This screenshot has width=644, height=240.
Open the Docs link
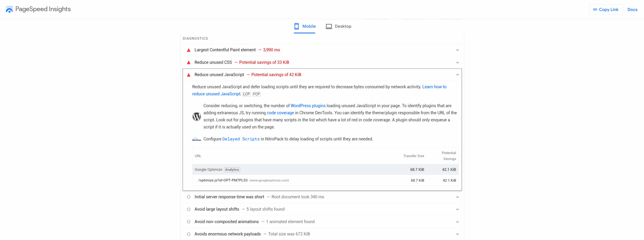pyautogui.click(x=632, y=9)
